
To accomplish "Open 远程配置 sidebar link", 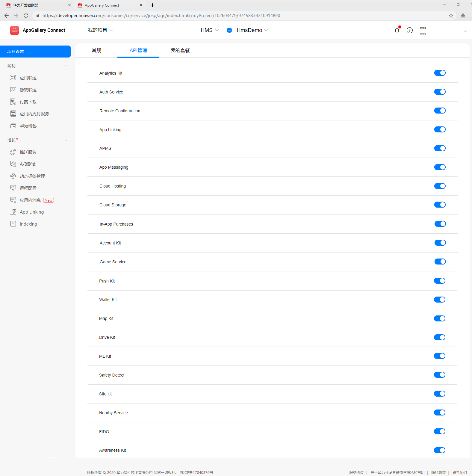I will [x=28, y=188].
